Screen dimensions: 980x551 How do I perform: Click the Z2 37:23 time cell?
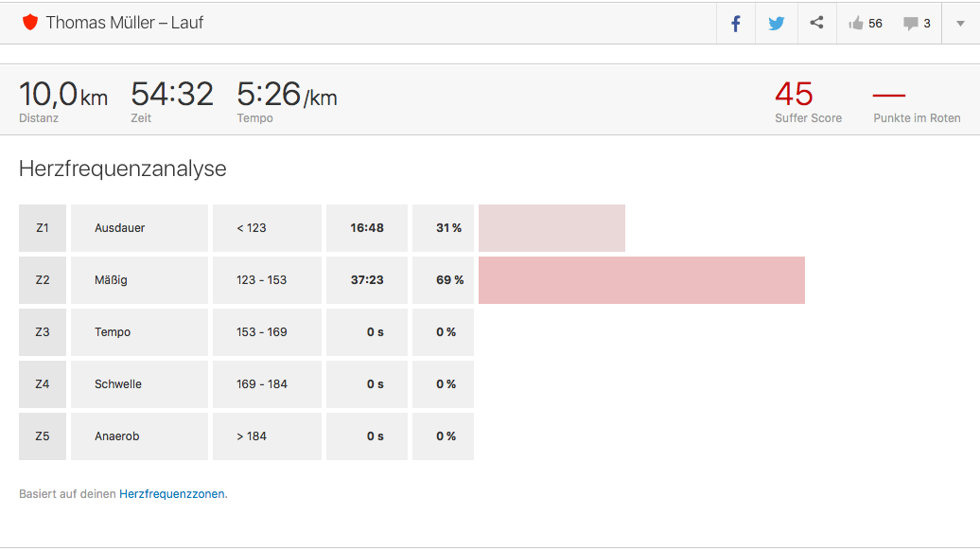(367, 280)
